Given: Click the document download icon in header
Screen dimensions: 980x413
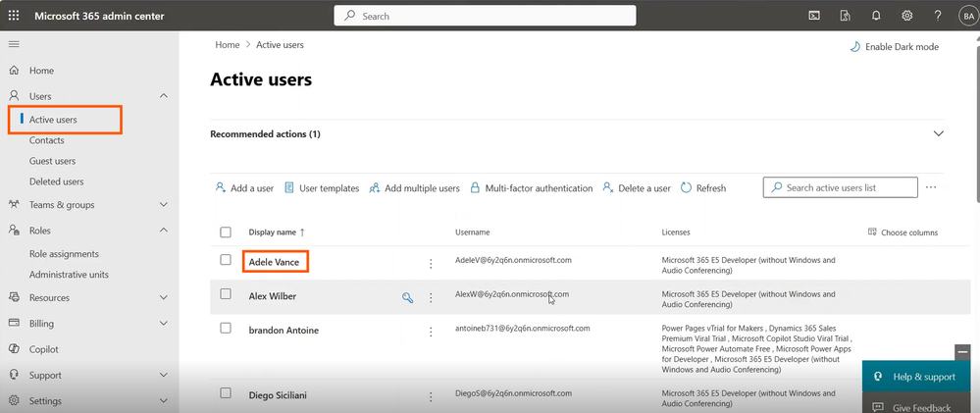Looking at the screenshot, I should point(845,16).
